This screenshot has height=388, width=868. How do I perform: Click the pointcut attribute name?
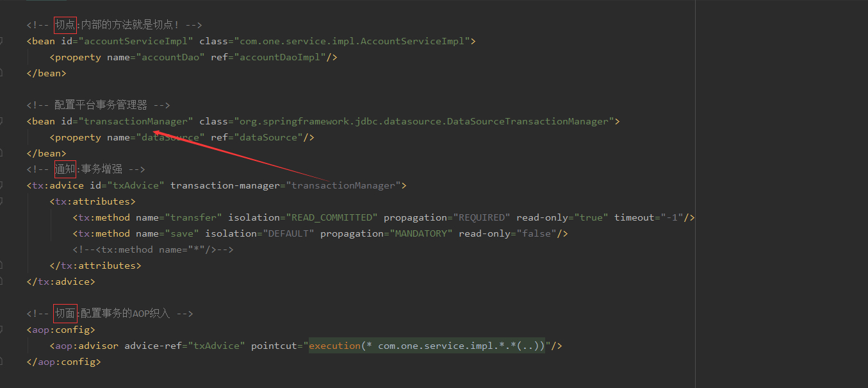point(274,346)
